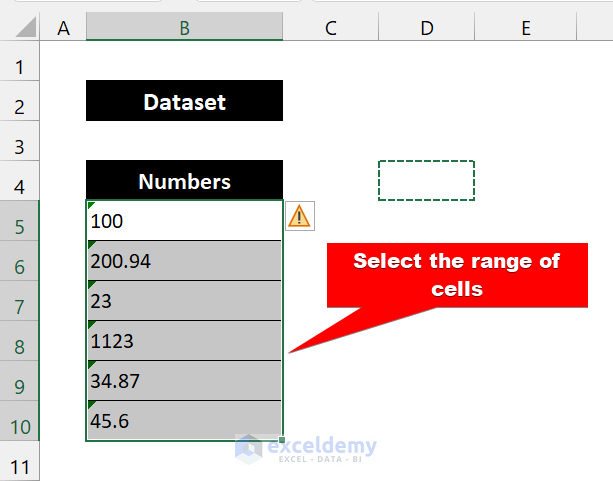The image size is (613, 481).
Task: Select column A header
Action: click(x=63, y=27)
